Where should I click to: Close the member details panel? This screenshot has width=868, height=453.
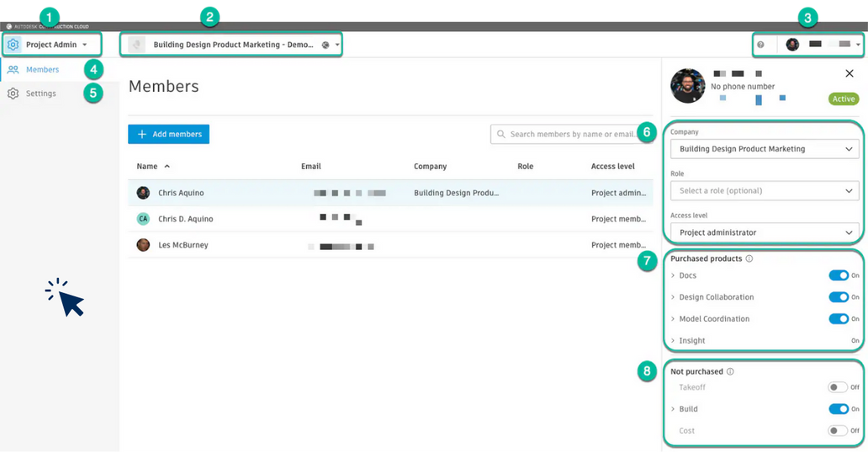click(x=849, y=73)
